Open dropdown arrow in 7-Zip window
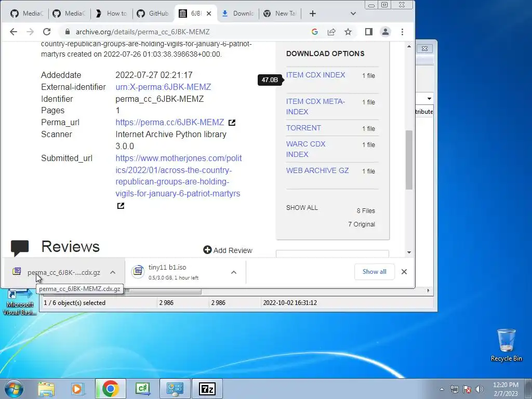Viewport: 532px width, 399px height. (429, 99)
